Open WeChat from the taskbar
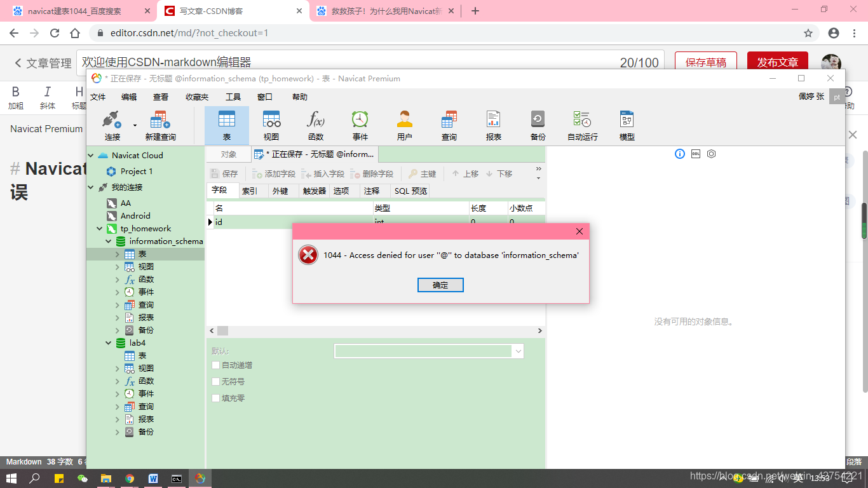Screen dimensions: 868x488 click(83, 478)
